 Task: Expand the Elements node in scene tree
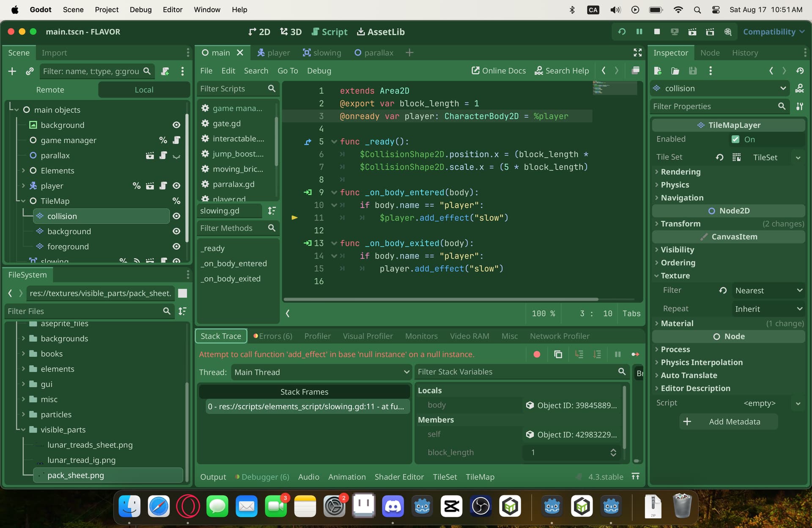coord(23,170)
